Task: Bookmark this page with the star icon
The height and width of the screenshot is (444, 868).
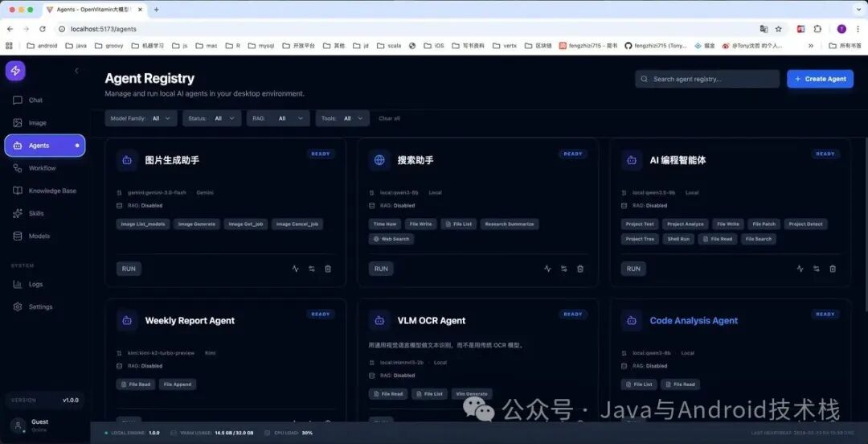Action: (x=778, y=29)
